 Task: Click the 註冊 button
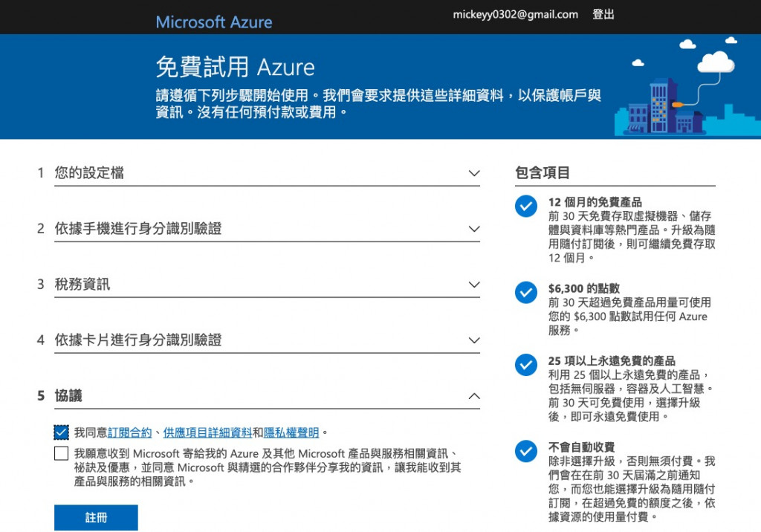[x=96, y=517]
